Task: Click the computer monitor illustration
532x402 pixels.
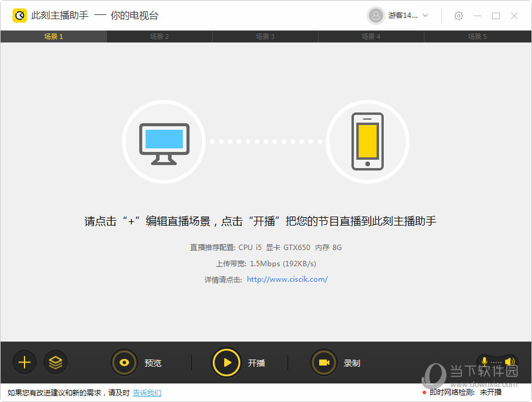Action: point(164,144)
